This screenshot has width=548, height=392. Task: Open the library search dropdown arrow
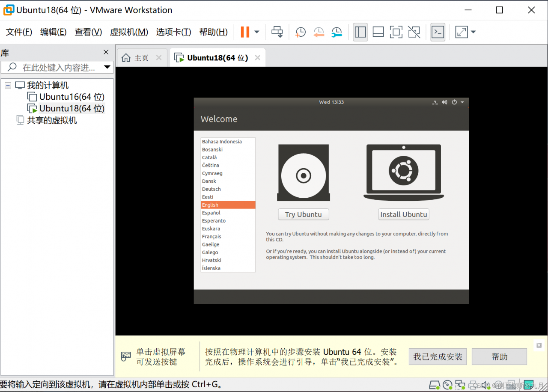[x=107, y=67]
